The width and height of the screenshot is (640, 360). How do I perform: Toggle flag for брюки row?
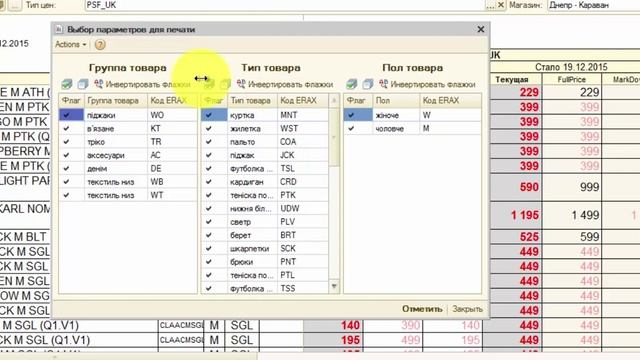tap(209, 262)
